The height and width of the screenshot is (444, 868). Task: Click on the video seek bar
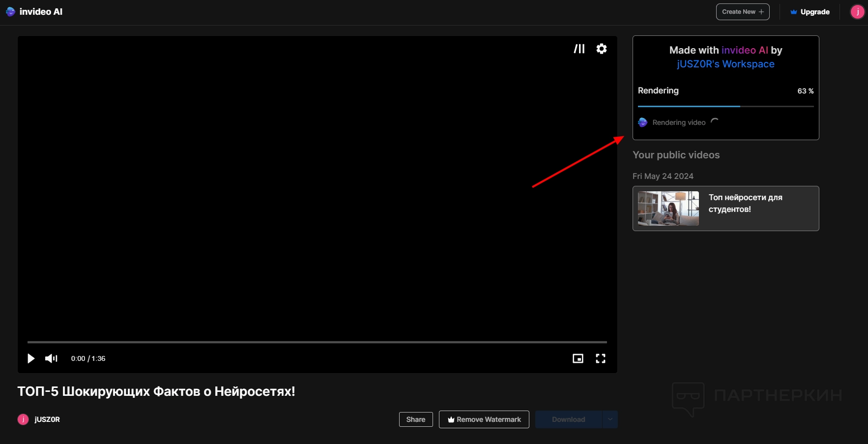tap(317, 342)
